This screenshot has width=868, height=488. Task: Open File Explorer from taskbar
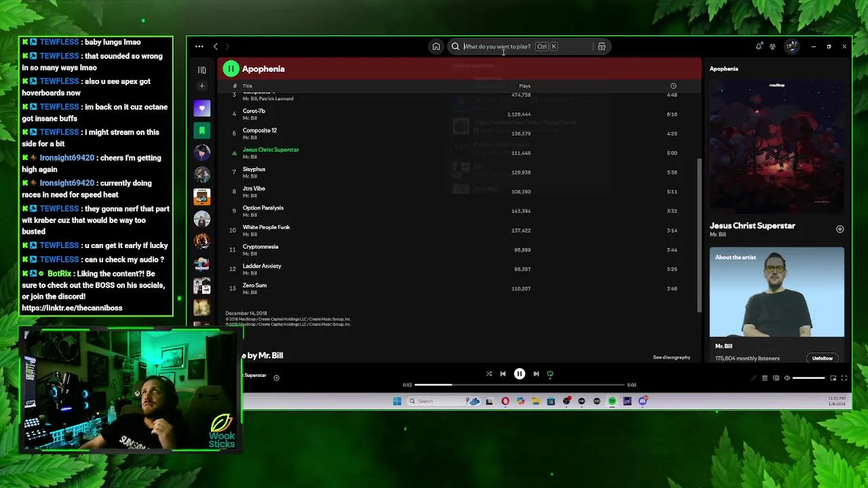click(x=536, y=401)
